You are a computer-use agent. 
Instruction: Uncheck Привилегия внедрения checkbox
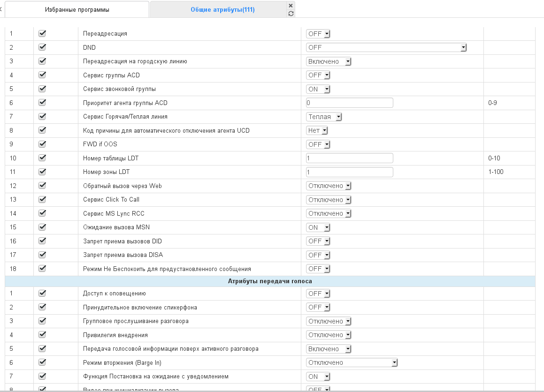42,335
